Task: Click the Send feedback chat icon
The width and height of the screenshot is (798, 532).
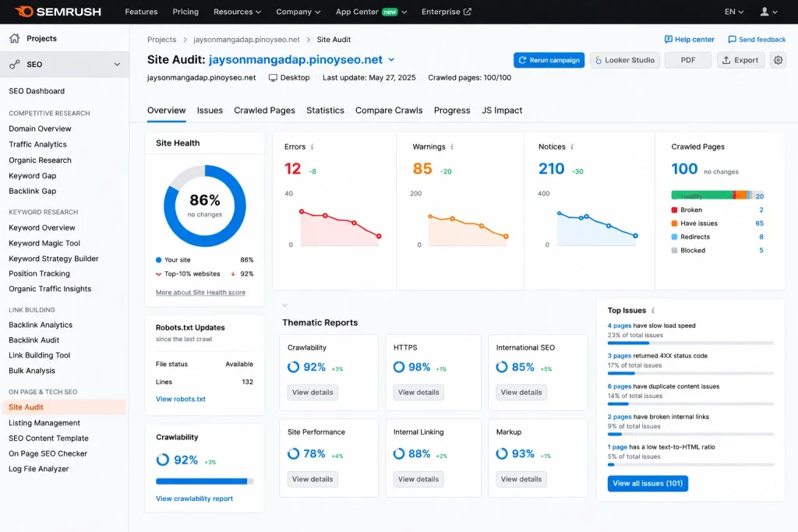Action: (732, 39)
